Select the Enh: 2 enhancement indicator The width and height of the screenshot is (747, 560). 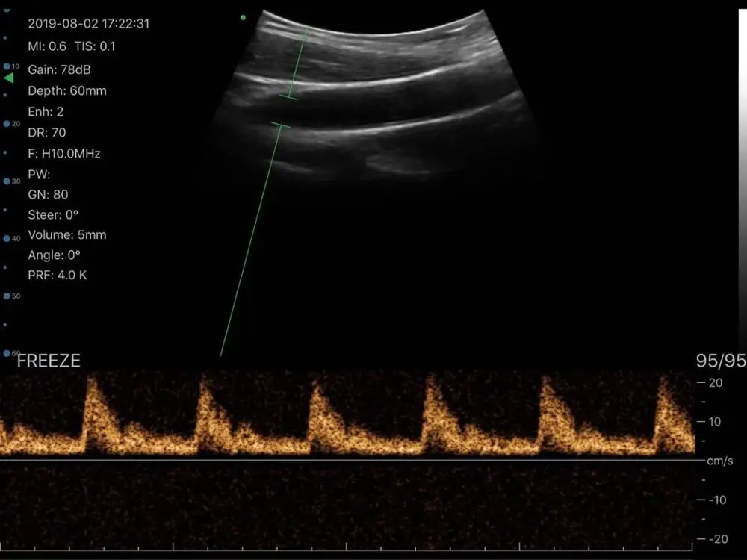(45, 111)
